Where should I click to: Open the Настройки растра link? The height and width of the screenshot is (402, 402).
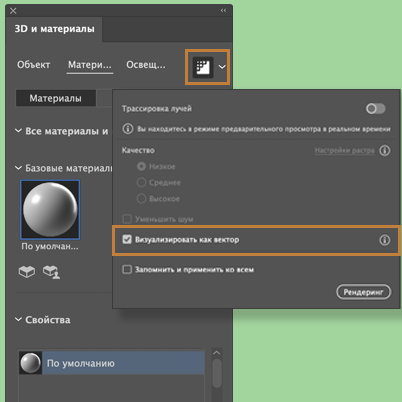(344, 151)
